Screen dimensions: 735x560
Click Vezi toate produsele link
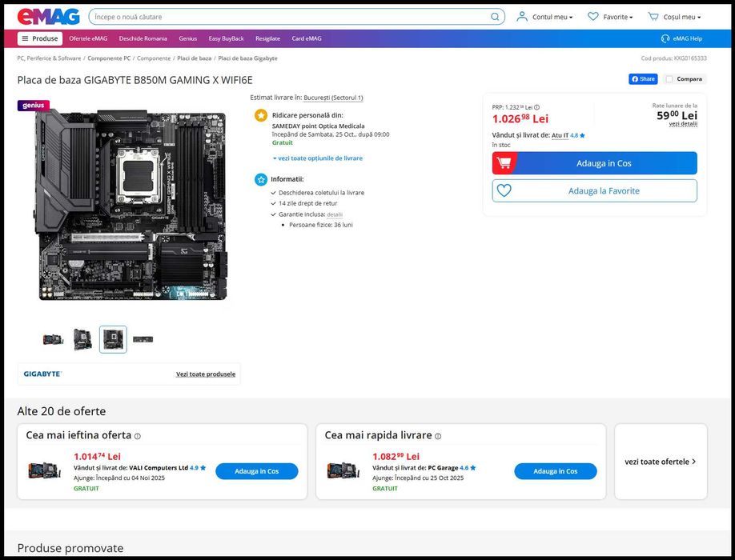pyautogui.click(x=206, y=374)
